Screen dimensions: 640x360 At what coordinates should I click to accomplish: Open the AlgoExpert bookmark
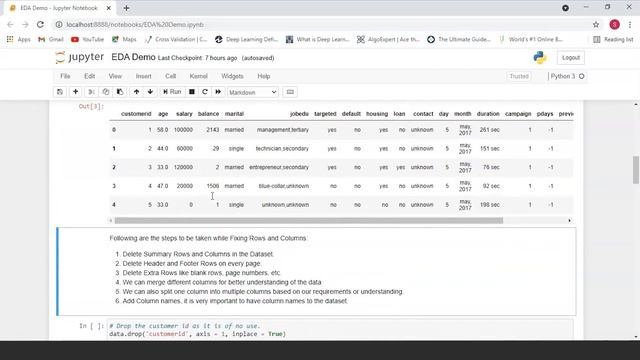tap(388, 39)
